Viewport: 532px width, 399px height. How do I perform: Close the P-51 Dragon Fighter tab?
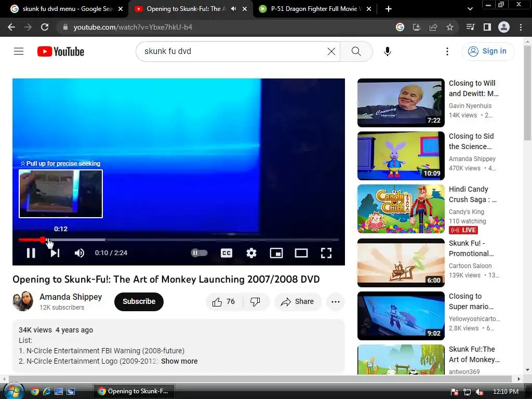[369, 9]
